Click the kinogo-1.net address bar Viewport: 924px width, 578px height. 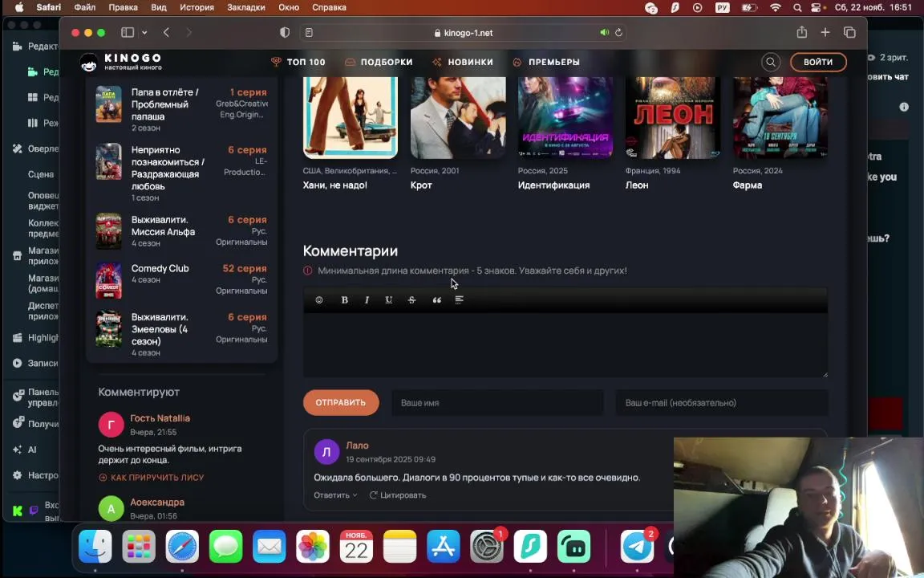(463, 32)
